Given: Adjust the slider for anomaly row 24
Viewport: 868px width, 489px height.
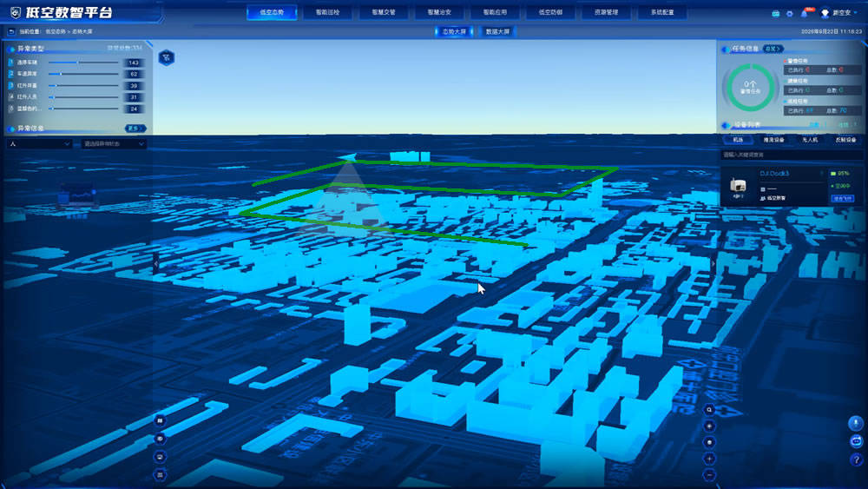Looking at the screenshot, I should pyautogui.click(x=83, y=109).
